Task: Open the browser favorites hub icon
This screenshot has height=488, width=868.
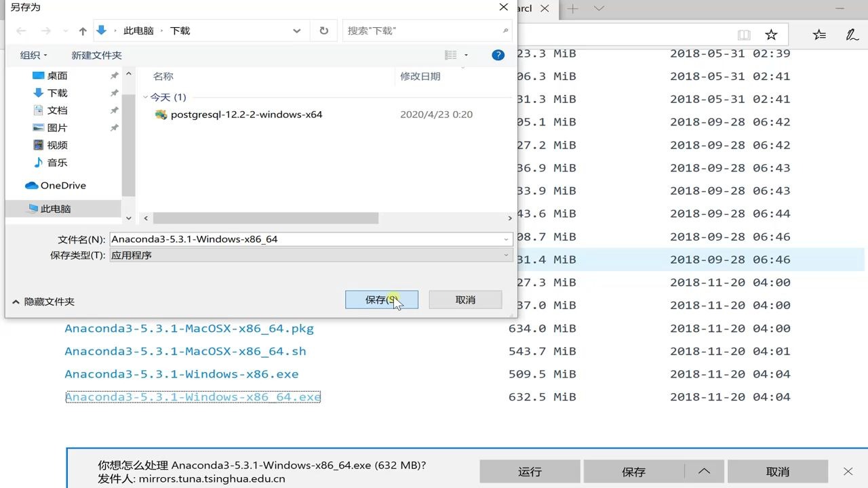Action: [819, 35]
